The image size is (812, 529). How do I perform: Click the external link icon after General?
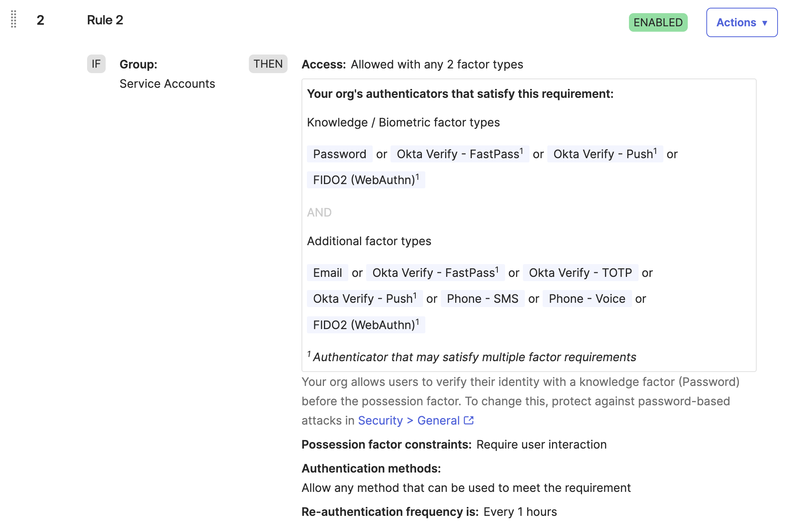click(x=469, y=420)
